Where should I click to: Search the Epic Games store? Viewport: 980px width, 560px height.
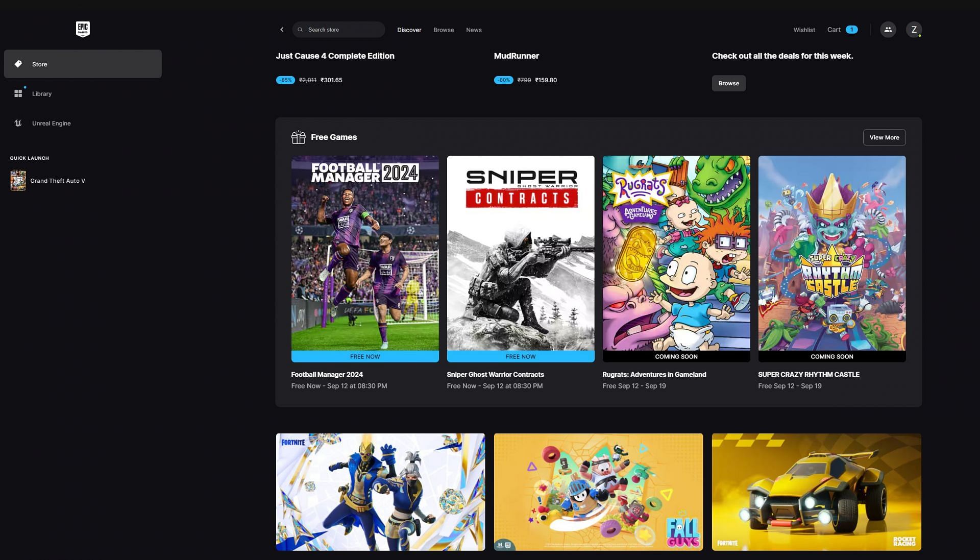pyautogui.click(x=338, y=29)
